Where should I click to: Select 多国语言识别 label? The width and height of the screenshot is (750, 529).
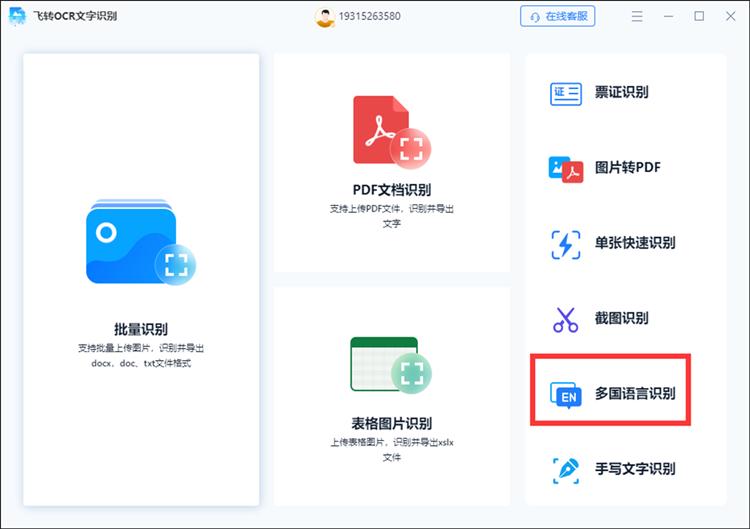(x=635, y=393)
